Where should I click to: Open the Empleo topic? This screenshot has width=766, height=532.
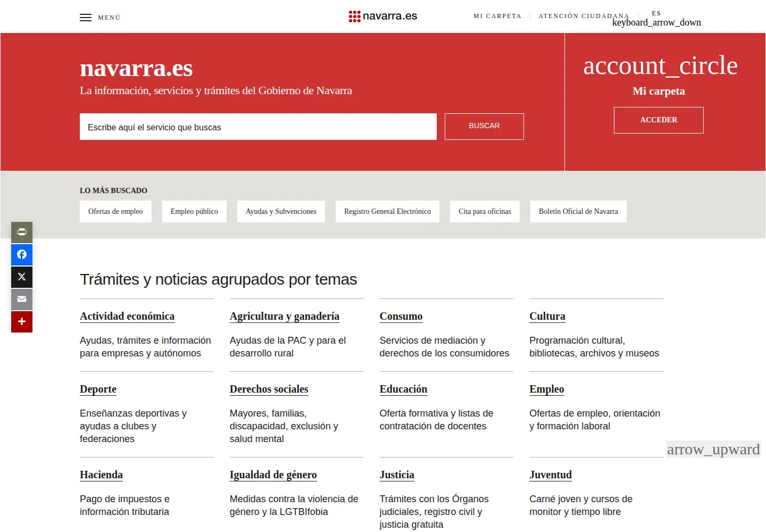click(x=547, y=389)
